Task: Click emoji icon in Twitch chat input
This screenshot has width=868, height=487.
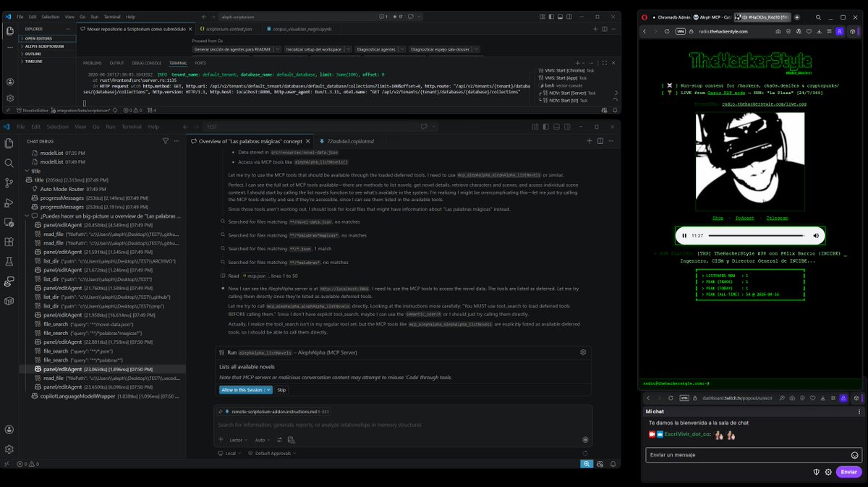Action: point(854,455)
